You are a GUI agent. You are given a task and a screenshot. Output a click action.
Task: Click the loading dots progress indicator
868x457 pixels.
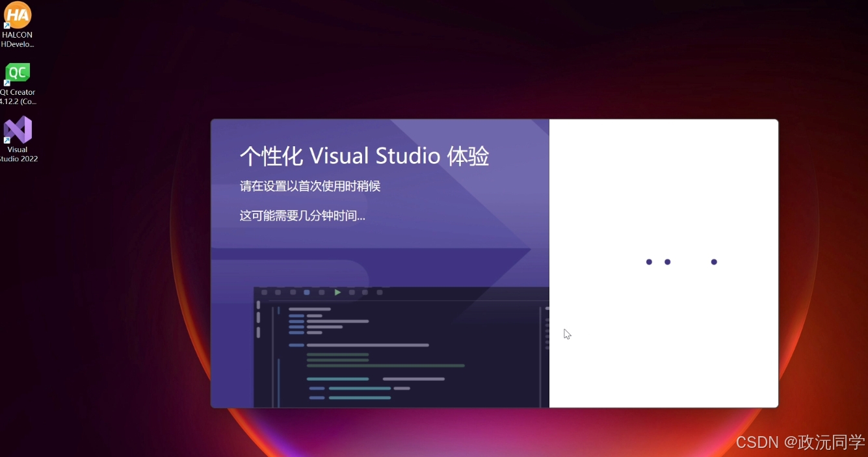[x=681, y=262]
